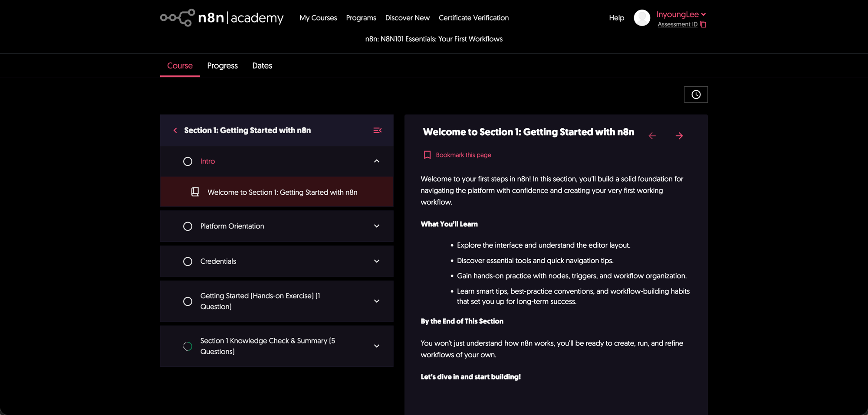Image resolution: width=868 pixels, height=415 pixels.
Task: Open Credentials subsection title
Action: [x=218, y=261]
